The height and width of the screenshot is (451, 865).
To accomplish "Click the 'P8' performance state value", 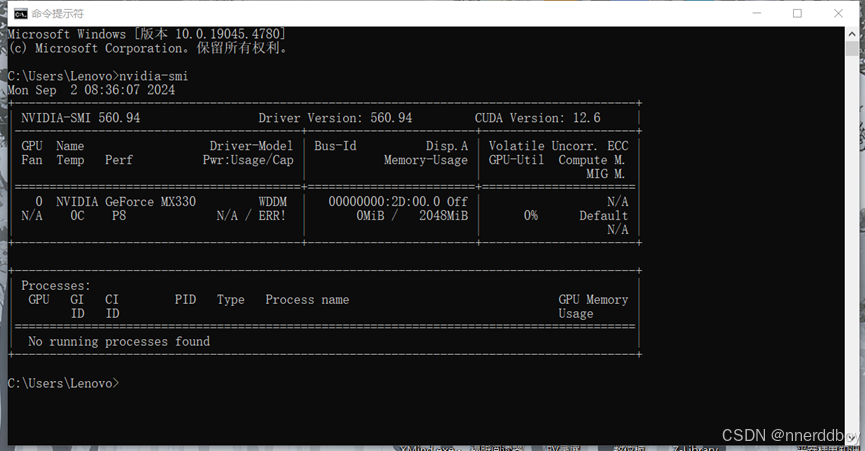I will (x=119, y=216).
